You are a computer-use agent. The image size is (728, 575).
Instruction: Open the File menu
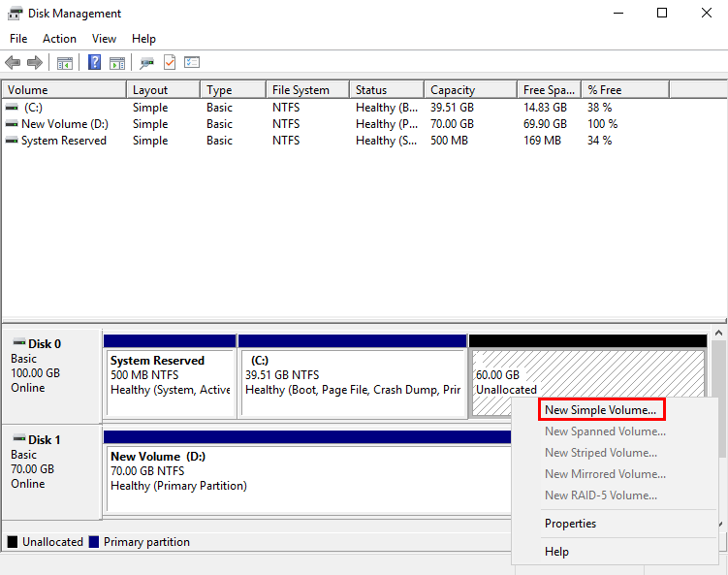18,39
